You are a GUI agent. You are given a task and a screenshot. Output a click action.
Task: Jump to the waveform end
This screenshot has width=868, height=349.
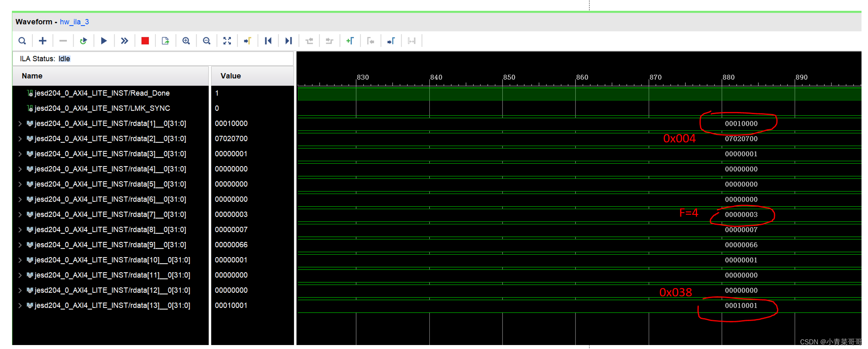tap(289, 41)
